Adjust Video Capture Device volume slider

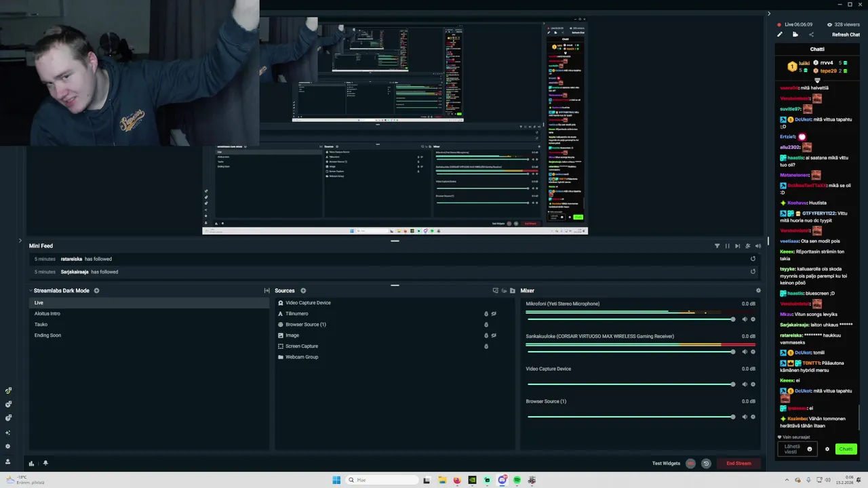pyautogui.click(x=631, y=384)
